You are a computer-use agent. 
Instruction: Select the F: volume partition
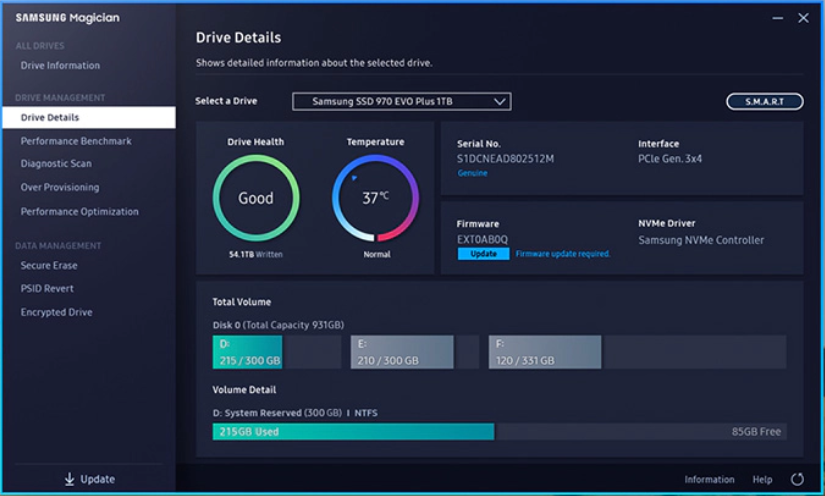click(x=544, y=352)
